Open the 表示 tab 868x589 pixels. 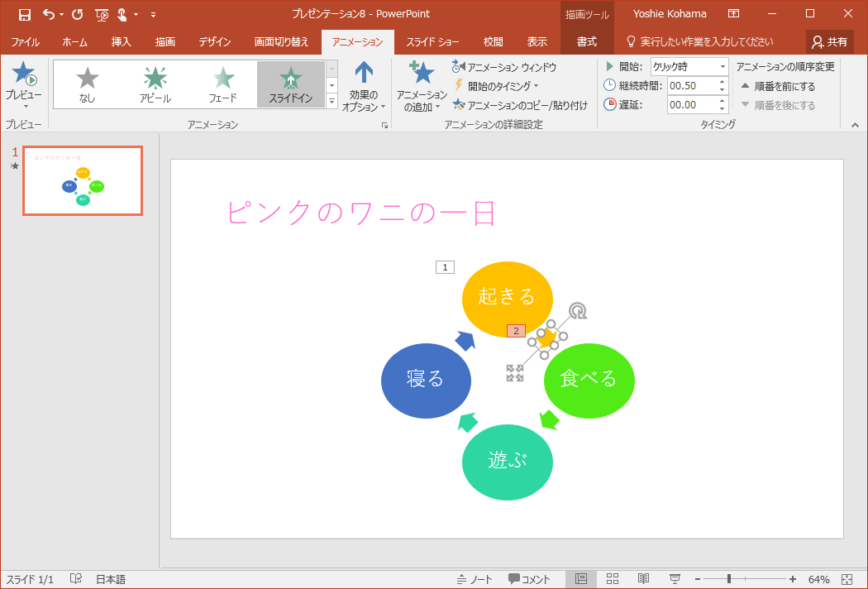[537, 42]
